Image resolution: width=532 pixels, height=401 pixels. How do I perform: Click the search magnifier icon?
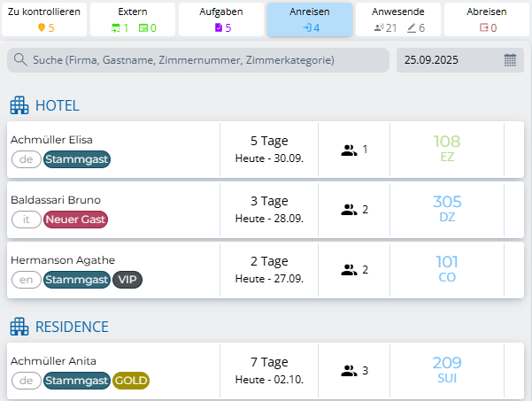19,60
